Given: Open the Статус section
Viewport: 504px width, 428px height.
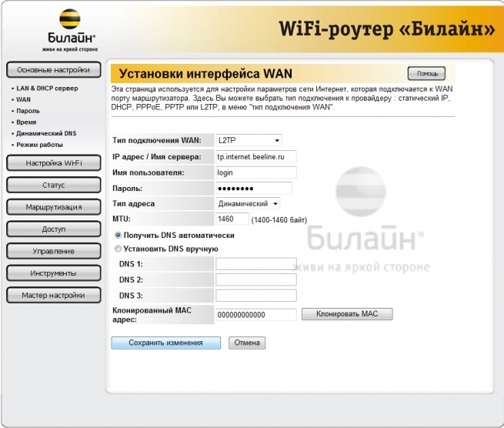Looking at the screenshot, I should (x=53, y=185).
